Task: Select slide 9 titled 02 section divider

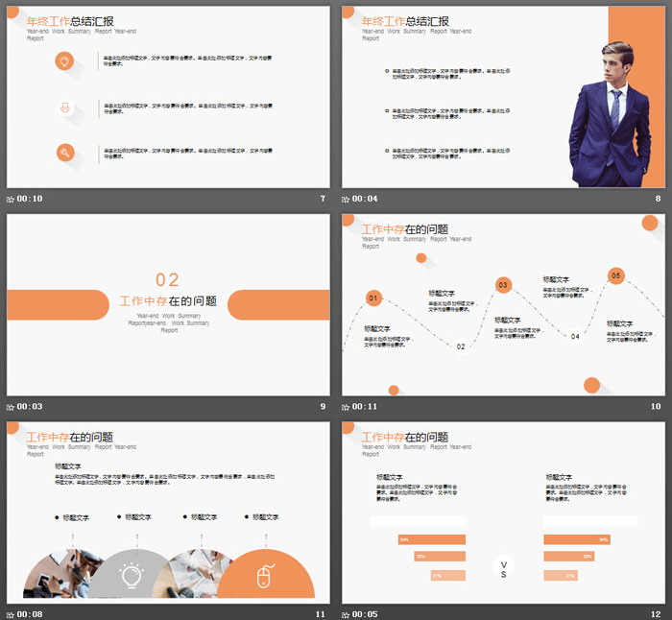Action: point(168,304)
